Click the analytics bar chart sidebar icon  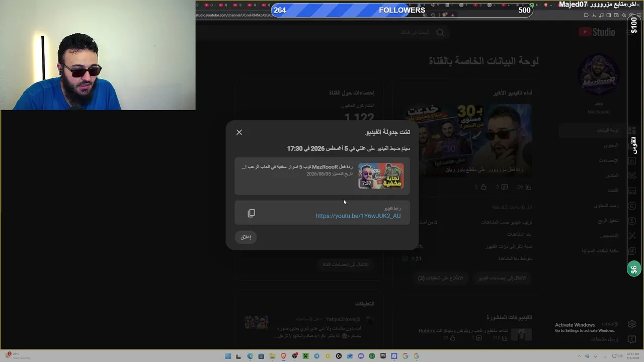(632, 160)
